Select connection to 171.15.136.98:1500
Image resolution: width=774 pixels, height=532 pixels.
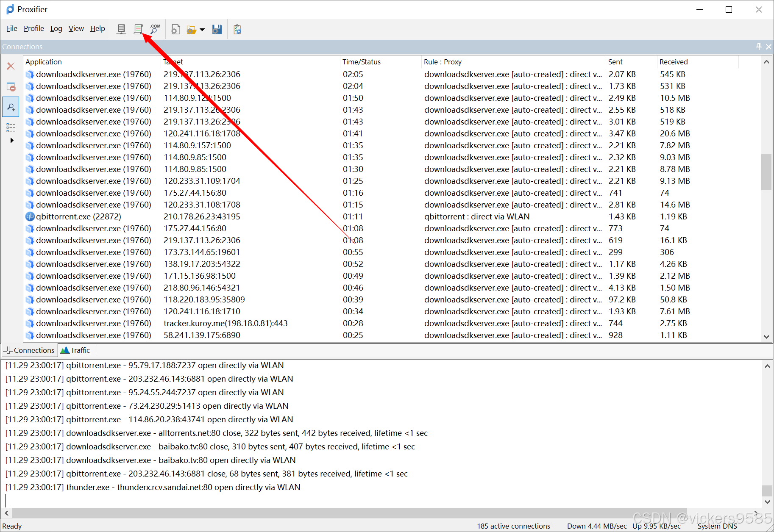pos(392,276)
